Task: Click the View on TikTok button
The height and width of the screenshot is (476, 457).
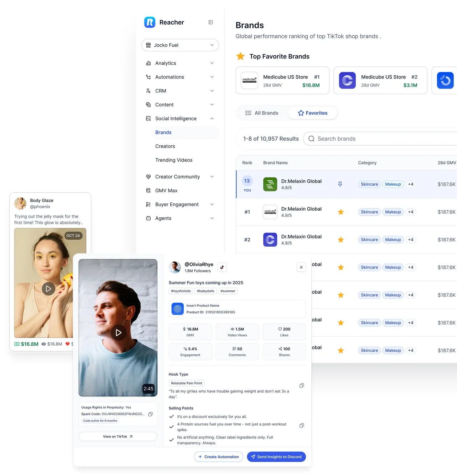Action: point(118,437)
